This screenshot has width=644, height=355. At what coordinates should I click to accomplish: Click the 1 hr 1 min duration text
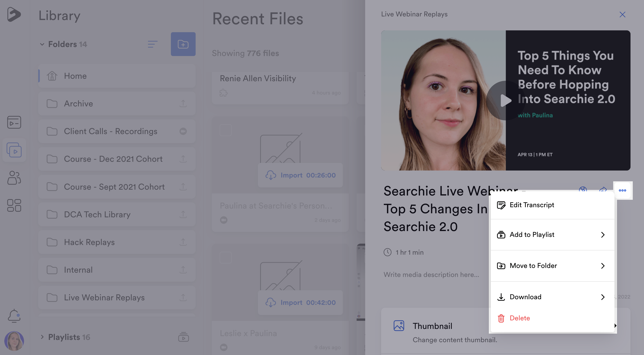pyautogui.click(x=409, y=252)
